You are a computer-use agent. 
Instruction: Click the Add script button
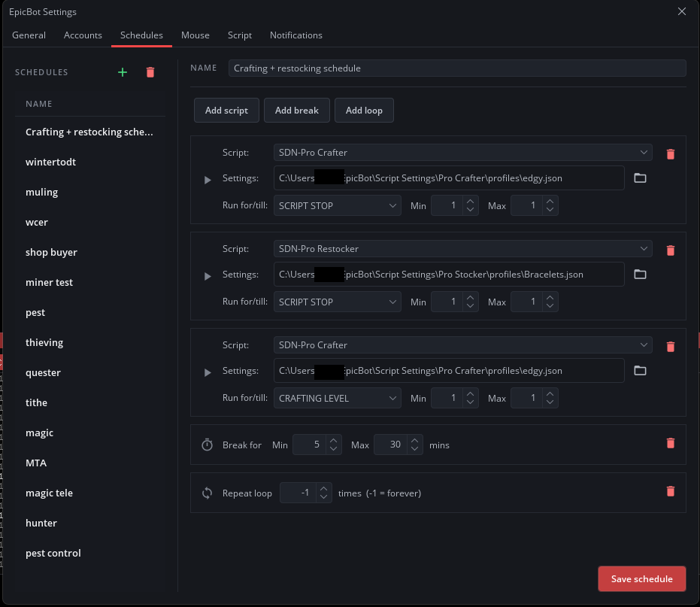(226, 111)
